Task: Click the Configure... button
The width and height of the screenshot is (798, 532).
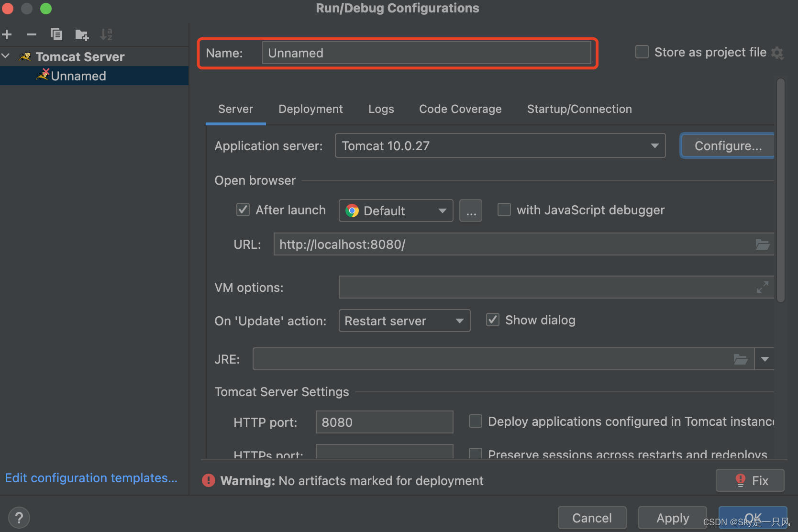Action: click(x=728, y=146)
